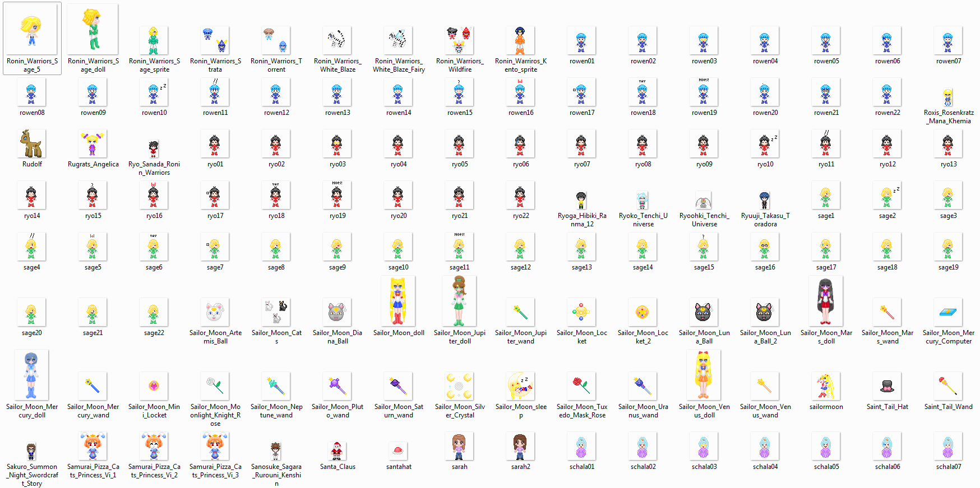Click the sailormoon sprite icon
The height and width of the screenshot is (488, 980).
826,386
